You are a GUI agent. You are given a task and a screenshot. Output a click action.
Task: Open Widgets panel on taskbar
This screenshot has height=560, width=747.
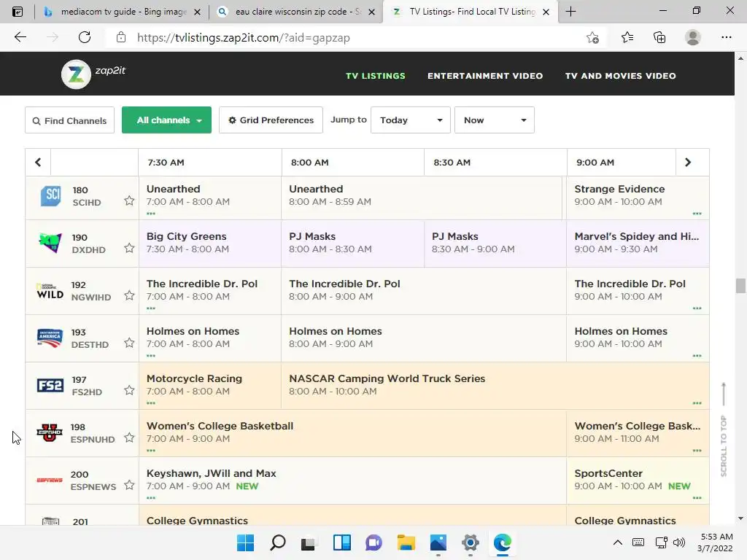pos(342,542)
